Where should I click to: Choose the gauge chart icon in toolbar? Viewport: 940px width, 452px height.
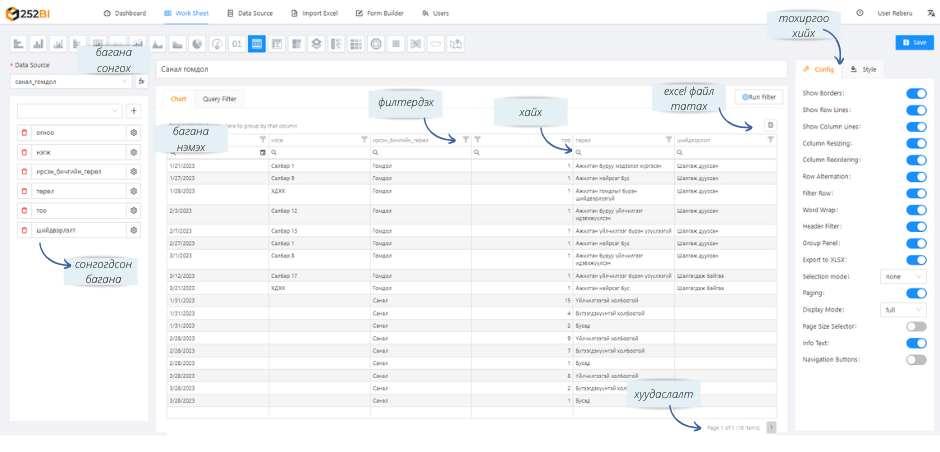tap(216, 44)
